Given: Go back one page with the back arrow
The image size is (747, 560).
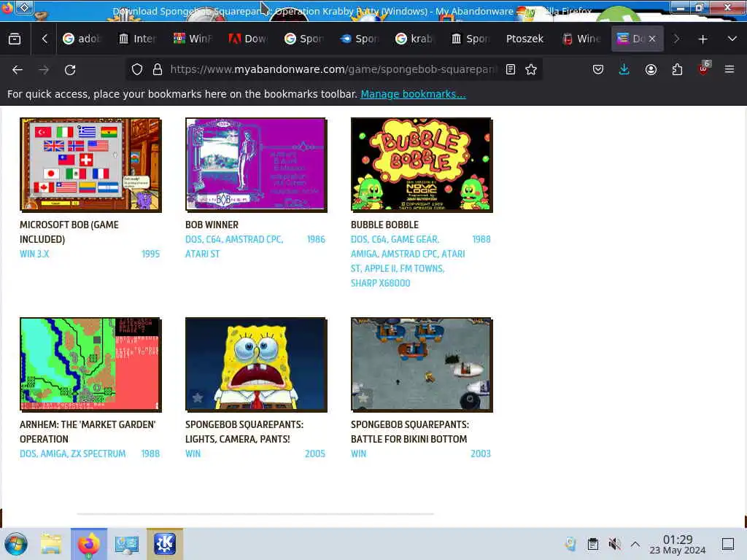Looking at the screenshot, I should [x=18, y=69].
